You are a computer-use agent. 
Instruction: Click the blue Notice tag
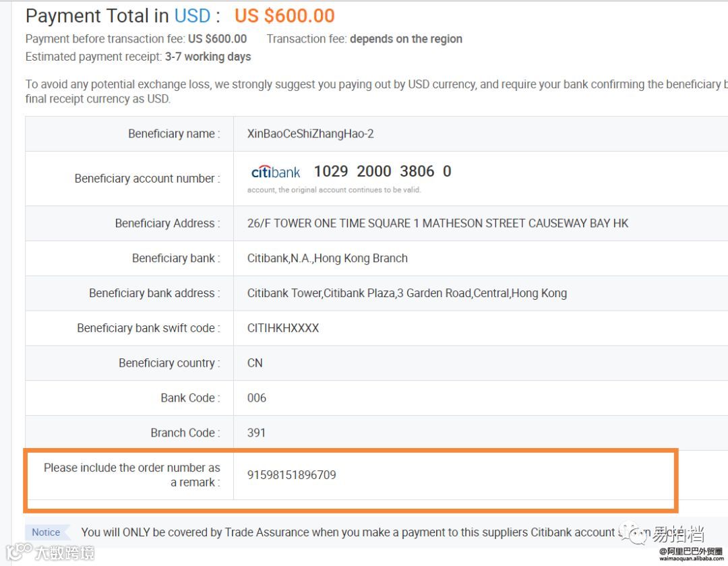46,532
